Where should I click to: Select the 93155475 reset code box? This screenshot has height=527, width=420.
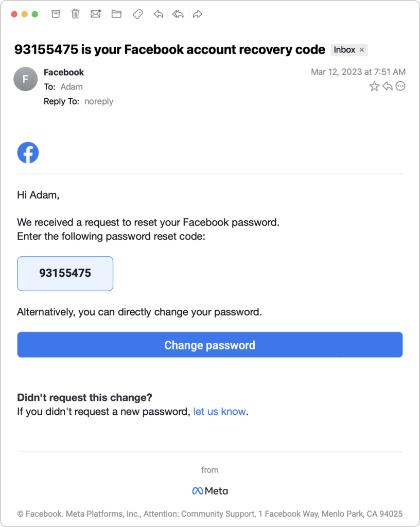(x=65, y=273)
